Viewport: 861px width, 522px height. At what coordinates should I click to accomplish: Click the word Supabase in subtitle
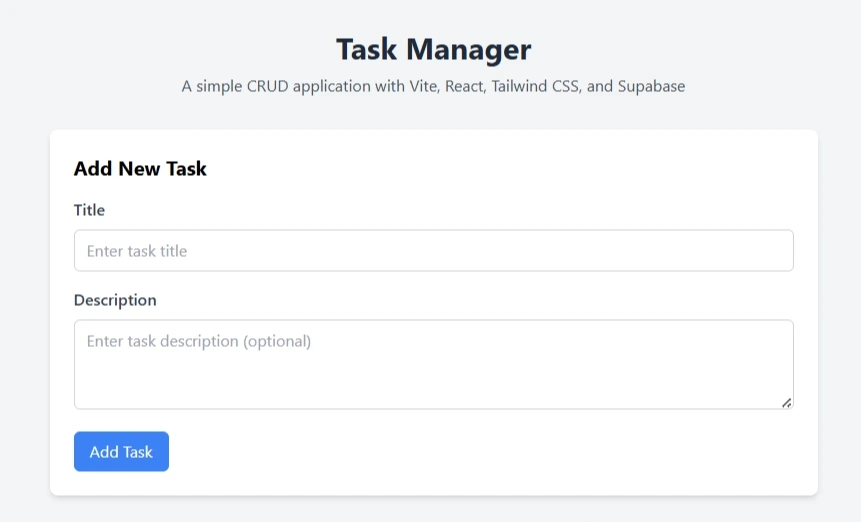click(651, 86)
